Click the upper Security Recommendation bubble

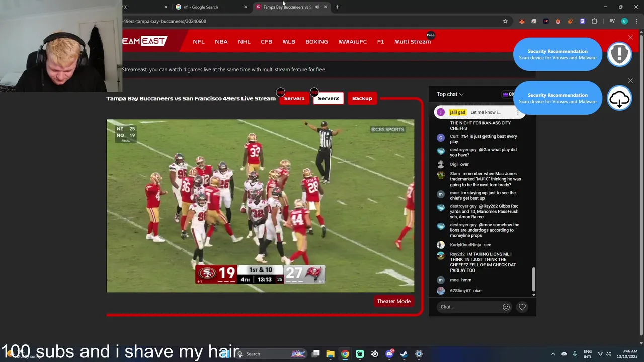557,54
